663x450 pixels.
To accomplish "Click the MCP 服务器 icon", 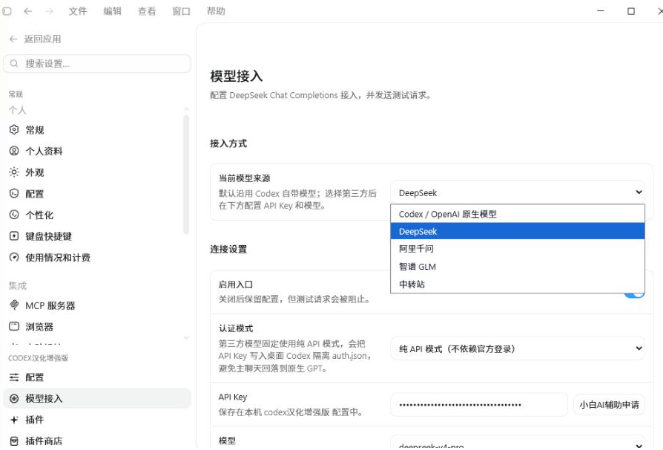I will 14,305.
